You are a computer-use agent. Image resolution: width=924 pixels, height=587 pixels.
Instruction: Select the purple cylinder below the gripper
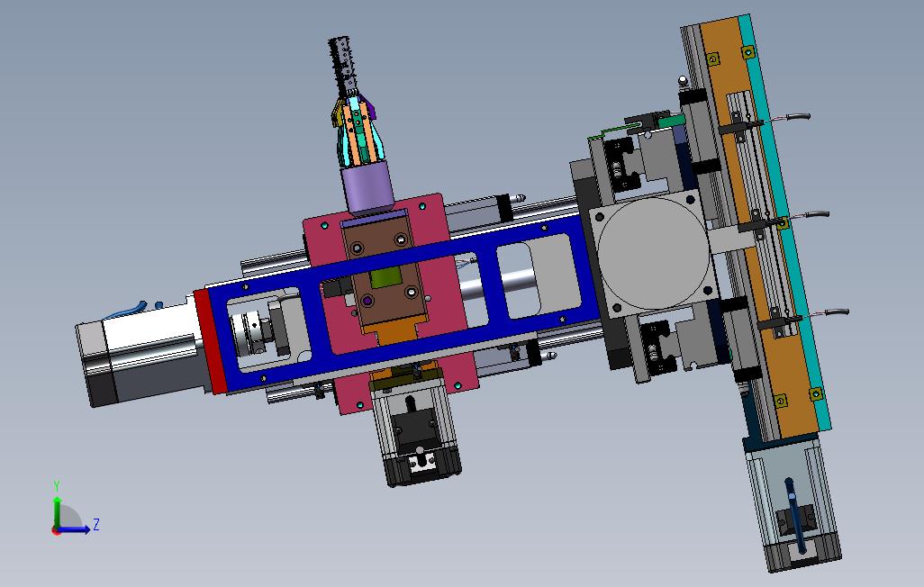click(367, 185)
